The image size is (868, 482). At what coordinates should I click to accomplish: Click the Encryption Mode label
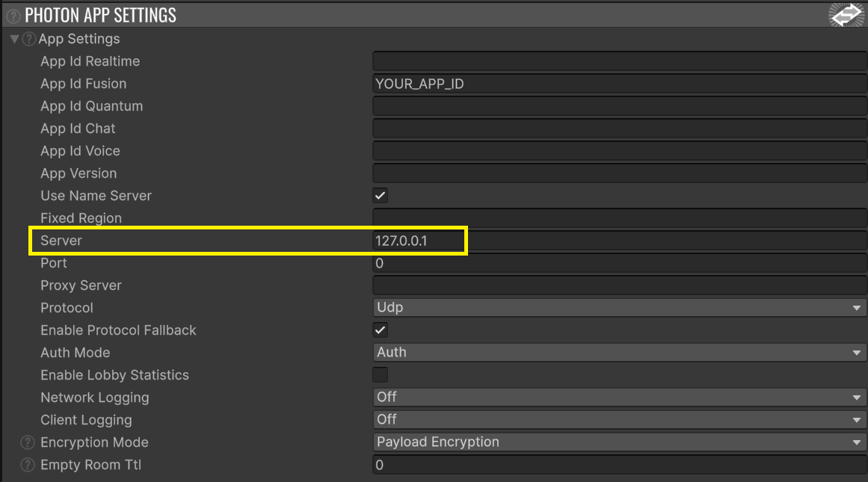pyautogui.click(x=95, y=442)
